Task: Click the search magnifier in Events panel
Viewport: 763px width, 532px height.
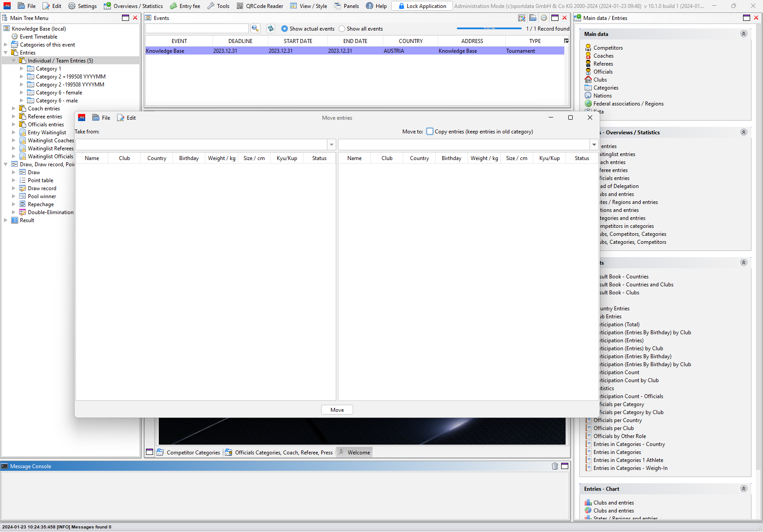Action: (x=255, y=28)
